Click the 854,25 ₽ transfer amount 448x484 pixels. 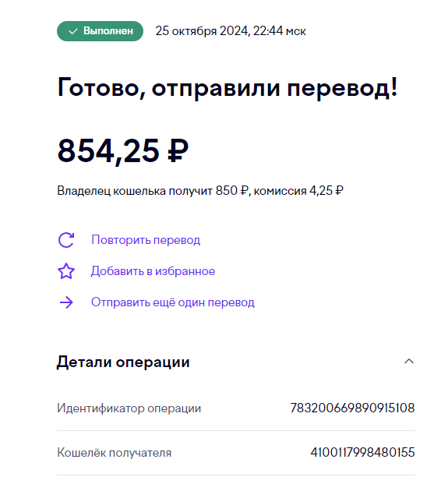(x=123, y=150)
